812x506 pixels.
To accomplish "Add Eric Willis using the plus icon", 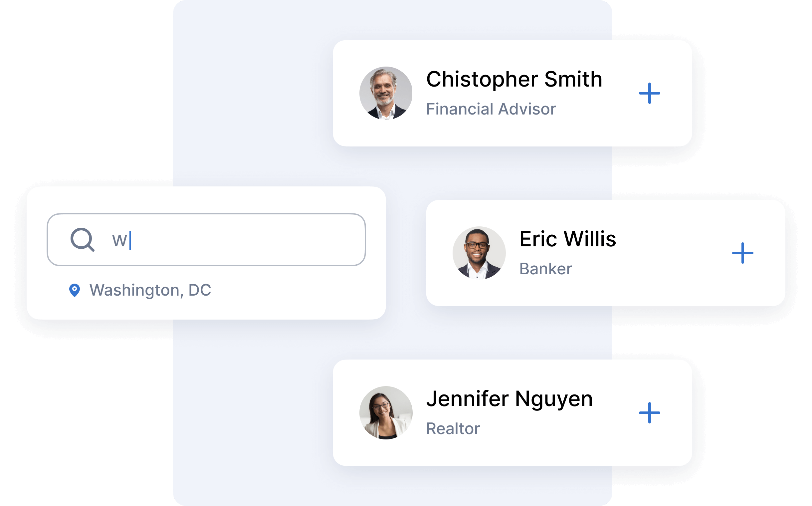I will coord(742,253).
